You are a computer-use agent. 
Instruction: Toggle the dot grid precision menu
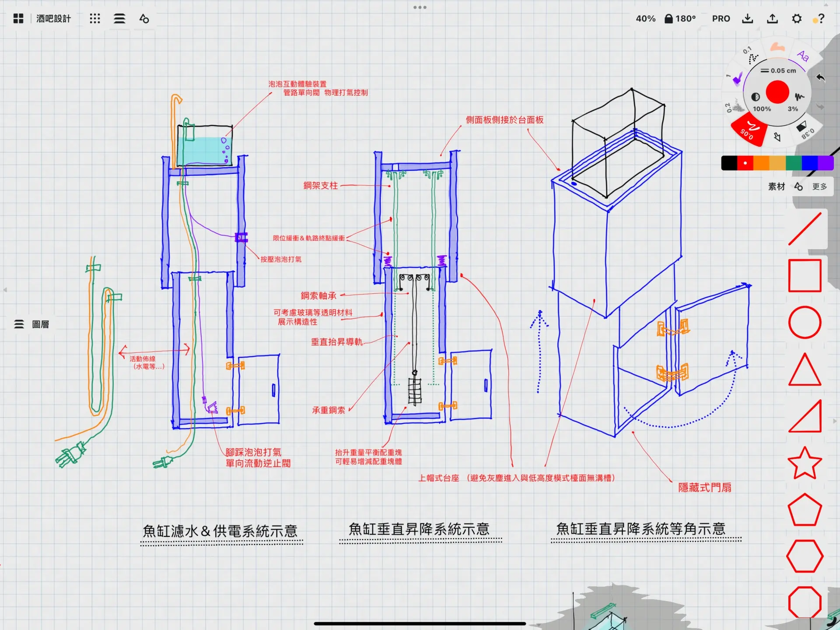pyautogui.click(x=95, y=18)
